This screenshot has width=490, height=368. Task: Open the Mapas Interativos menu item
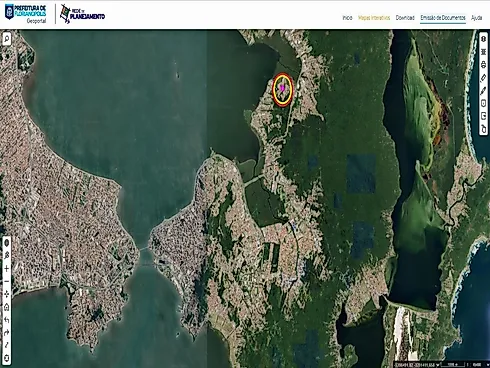pos(374,18)
